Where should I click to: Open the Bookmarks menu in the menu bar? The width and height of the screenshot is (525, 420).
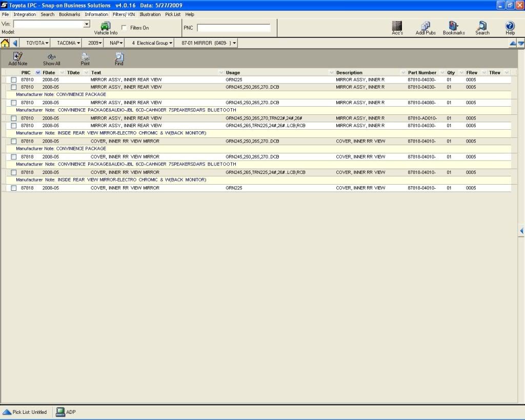click(x=69, y=14)
